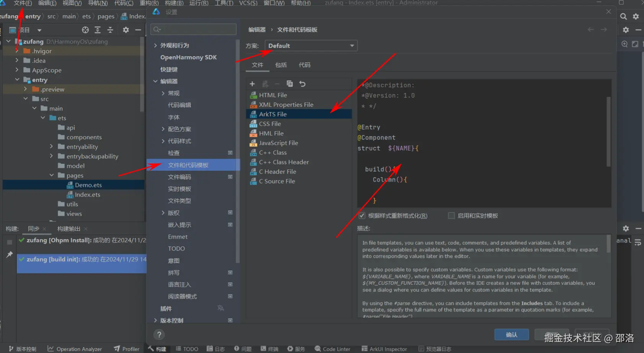The image size is (644, 353).
Task: Open 文件和代码模板 settings page
Action: 193,165
